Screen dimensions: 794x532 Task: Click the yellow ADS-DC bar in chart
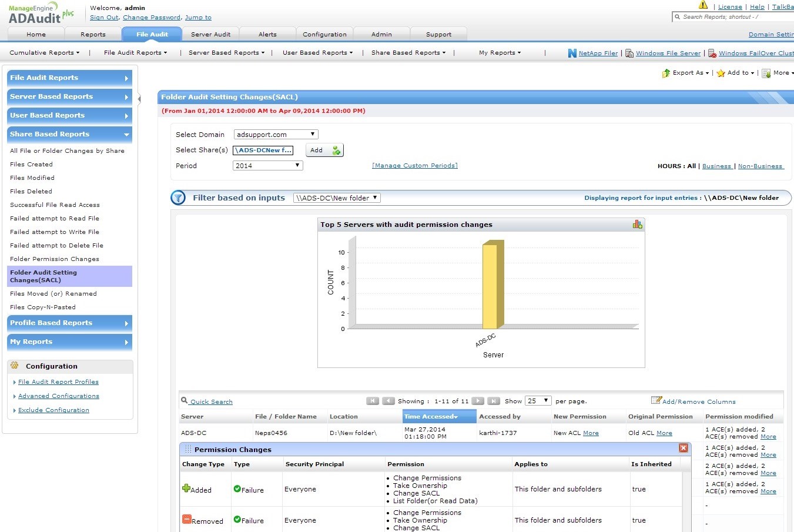(491, 286)
